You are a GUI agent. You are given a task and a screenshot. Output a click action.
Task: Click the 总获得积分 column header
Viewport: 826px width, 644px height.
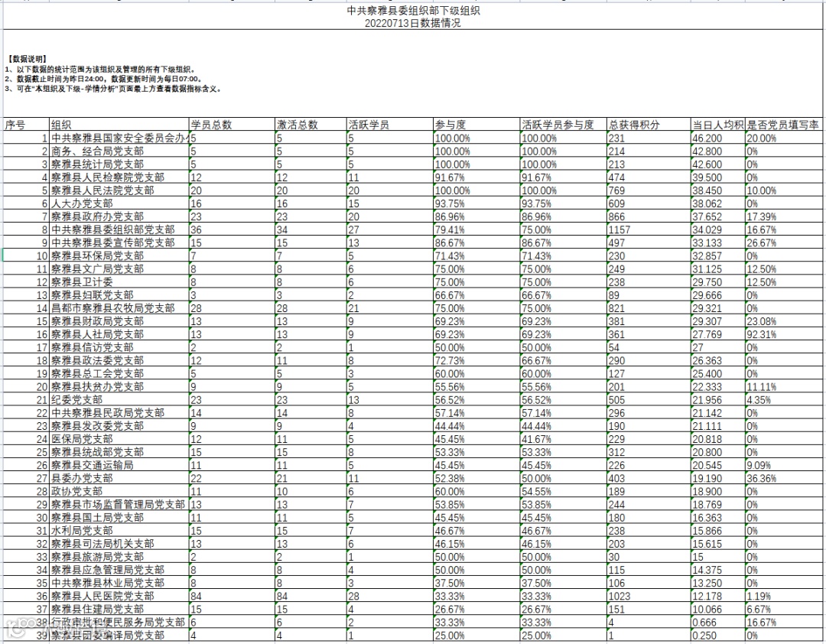(649, 125)
